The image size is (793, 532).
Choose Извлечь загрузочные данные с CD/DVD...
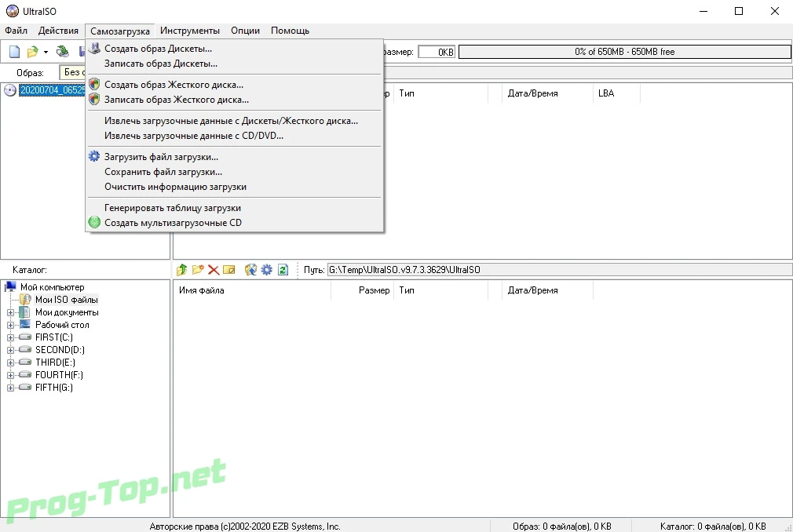(234, 136)
